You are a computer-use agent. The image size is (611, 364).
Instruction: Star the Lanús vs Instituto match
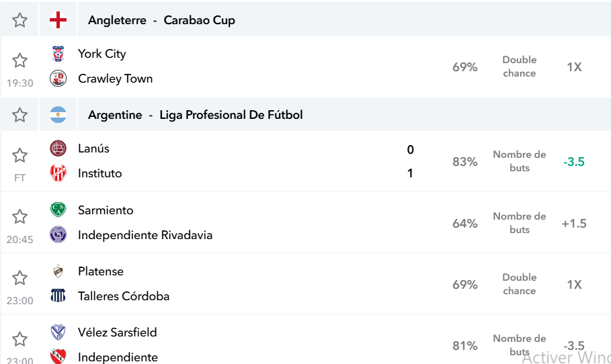point(19,155)
